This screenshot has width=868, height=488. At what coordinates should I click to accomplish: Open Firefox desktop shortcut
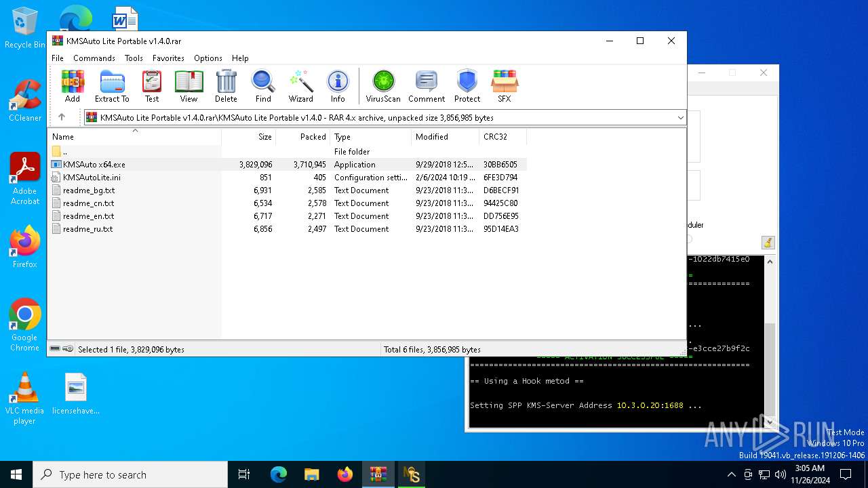[25, 247]
